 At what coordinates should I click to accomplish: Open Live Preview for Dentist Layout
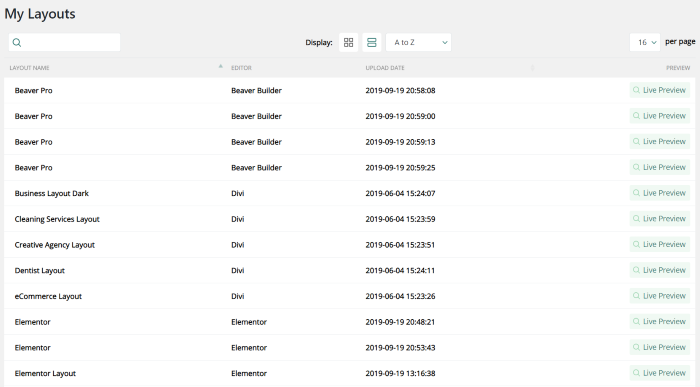point(660,270)
